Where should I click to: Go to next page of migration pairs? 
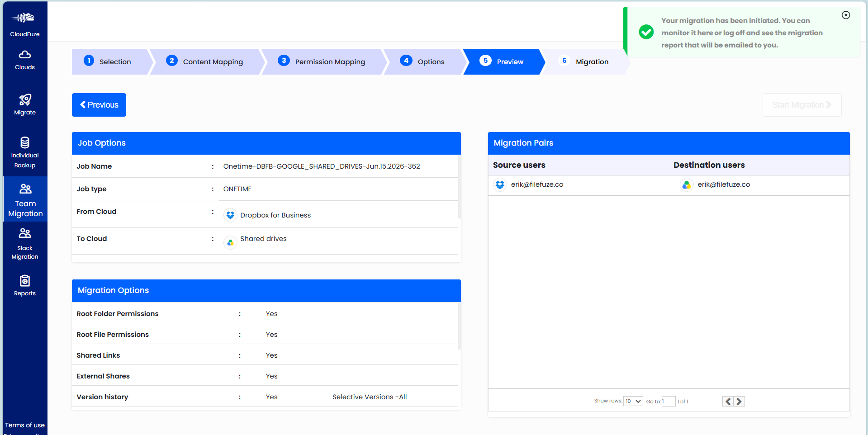click(739, 401)
